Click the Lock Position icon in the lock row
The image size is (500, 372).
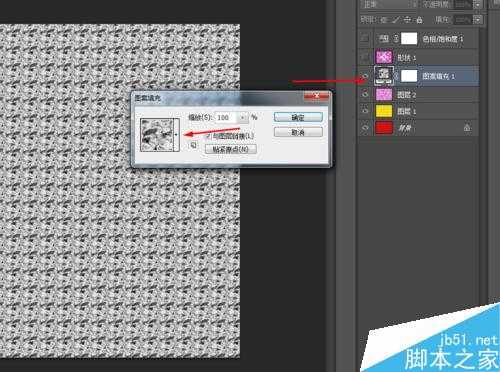pos(407,20)
